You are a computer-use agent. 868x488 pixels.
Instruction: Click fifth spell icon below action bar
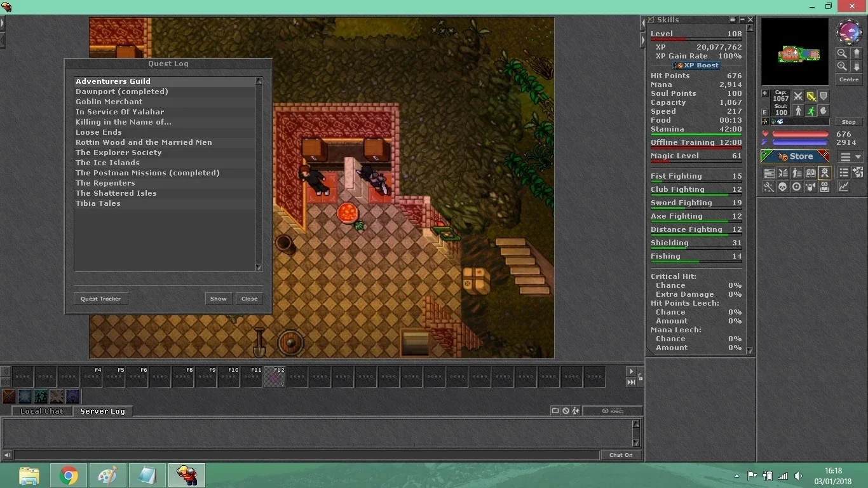point(72,396)
